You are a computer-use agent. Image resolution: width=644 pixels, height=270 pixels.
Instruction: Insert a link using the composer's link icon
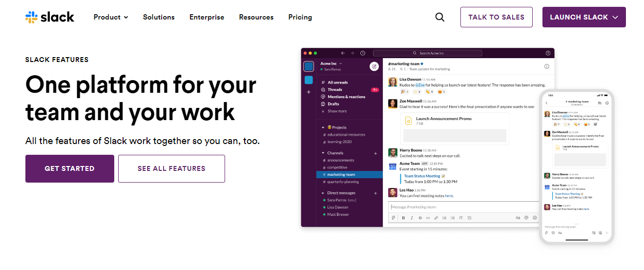(x=436, y=218)
